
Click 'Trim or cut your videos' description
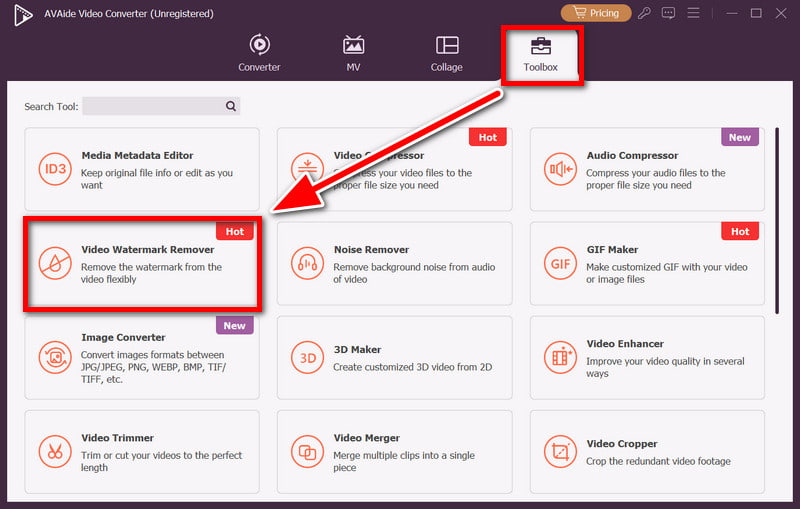pos(161,461)
